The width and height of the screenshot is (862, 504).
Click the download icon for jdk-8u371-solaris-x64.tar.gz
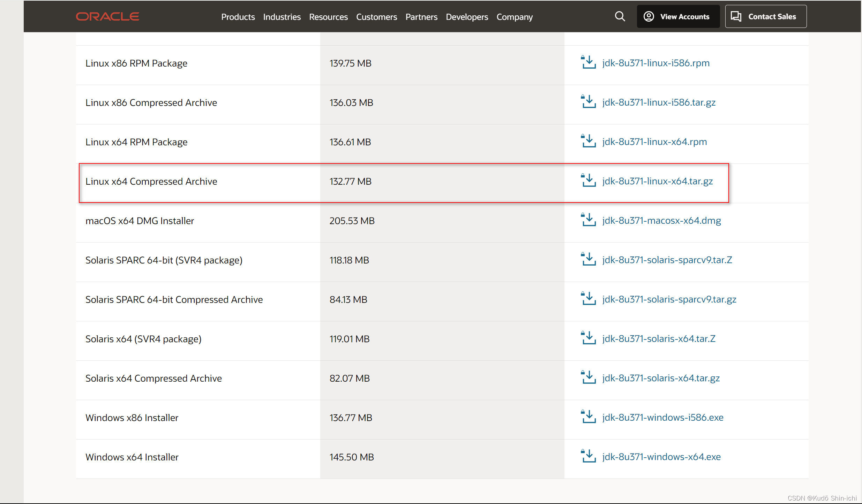[588, 377]
